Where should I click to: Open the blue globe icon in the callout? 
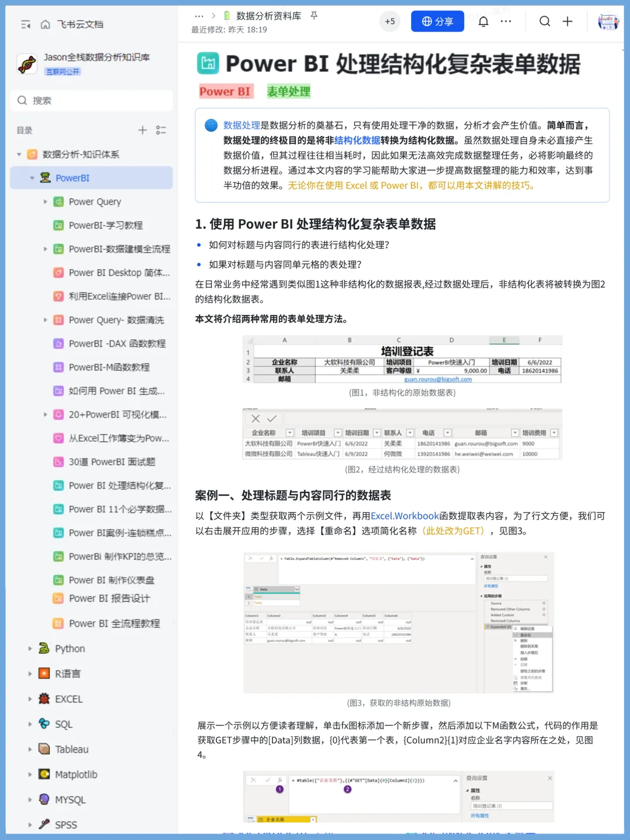click(211, 125)
